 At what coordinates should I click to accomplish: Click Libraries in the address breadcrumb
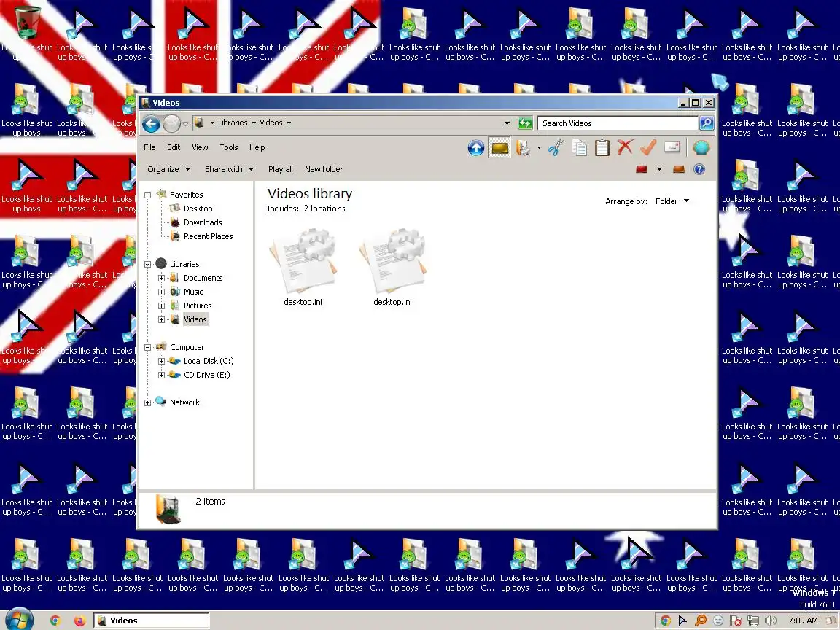(233, 122)
